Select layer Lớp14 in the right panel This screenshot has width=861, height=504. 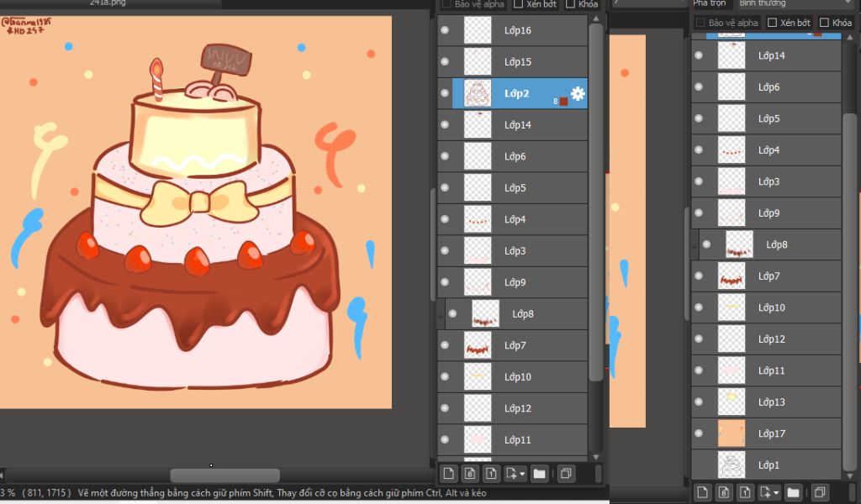click(766, 55)
